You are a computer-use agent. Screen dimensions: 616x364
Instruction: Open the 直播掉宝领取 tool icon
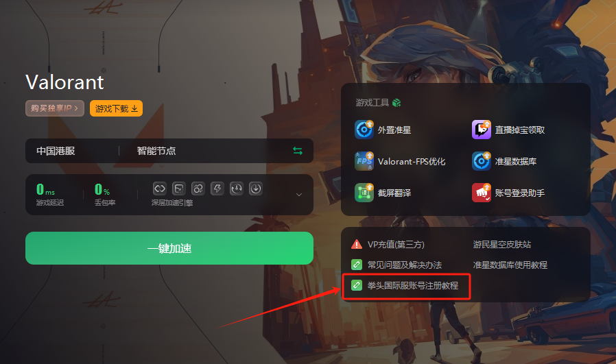(x=482, y=130)
